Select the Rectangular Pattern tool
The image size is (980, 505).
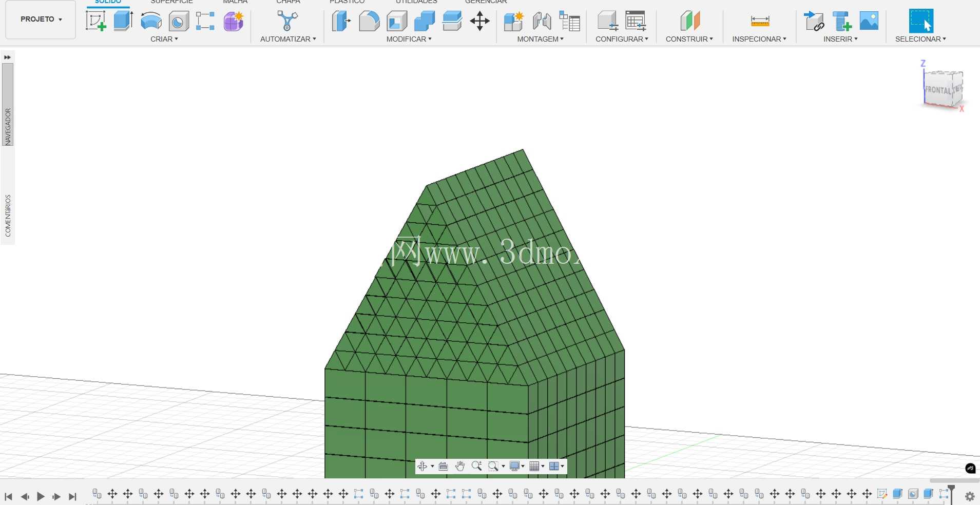click(x=205, y=21)
